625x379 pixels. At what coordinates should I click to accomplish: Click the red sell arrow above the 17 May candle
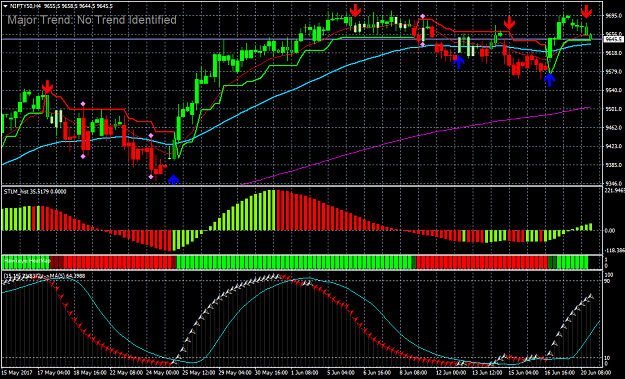click(47, 87)
